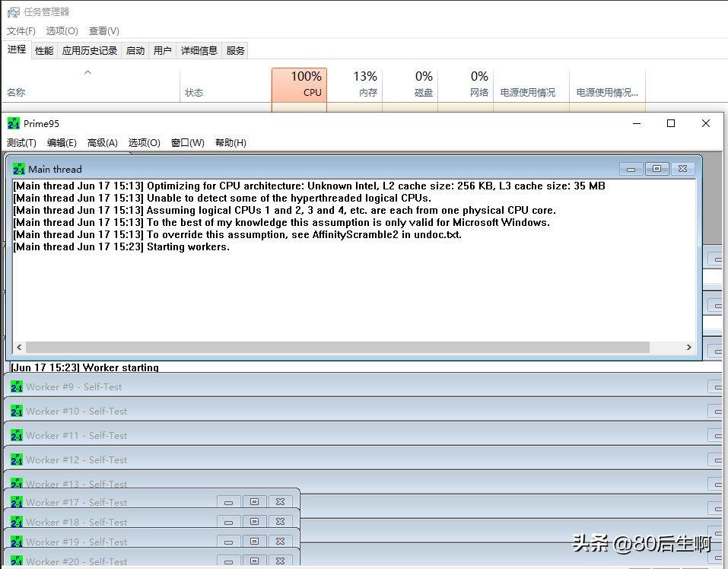This screenshot has width=728, height=569.
Task: Minimize the Main thread child window
Action: pos(631,169)
